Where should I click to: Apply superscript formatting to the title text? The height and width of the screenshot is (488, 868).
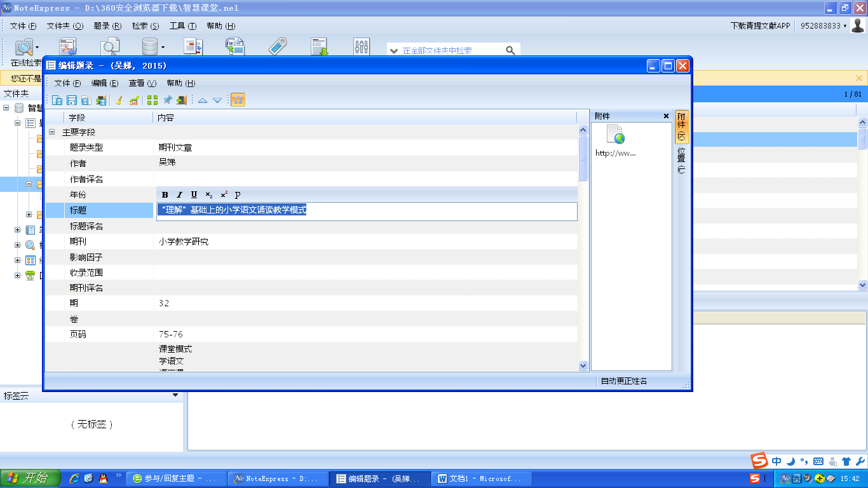click(224, 195)
